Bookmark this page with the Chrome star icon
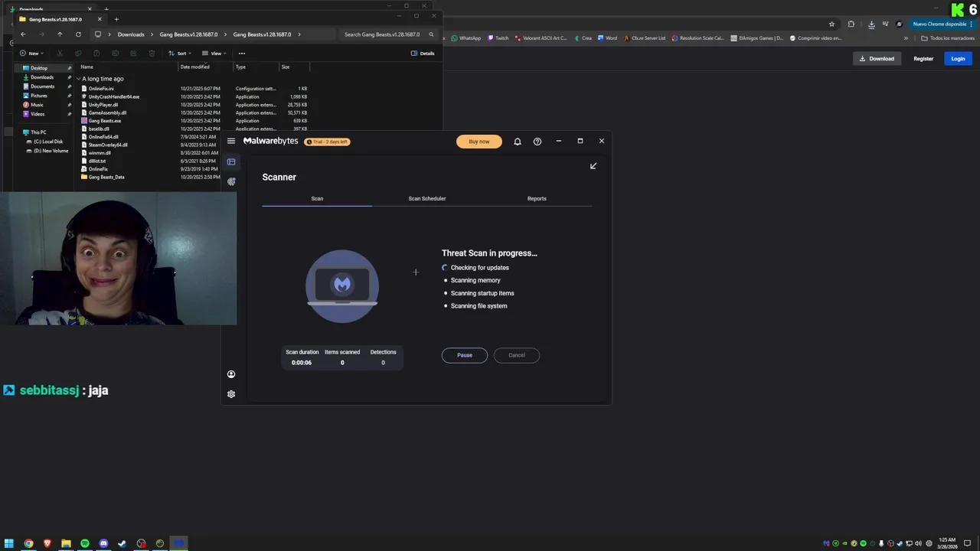 [831, 24]
